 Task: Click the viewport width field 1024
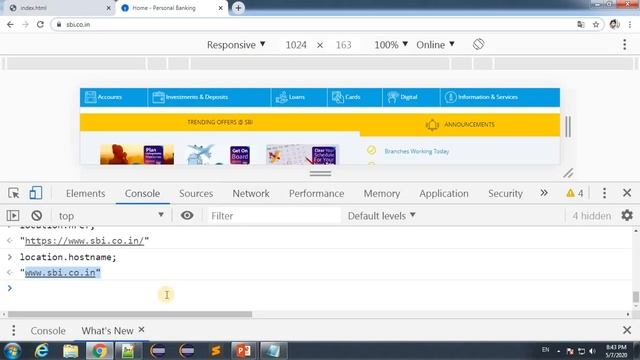point(296,45)
